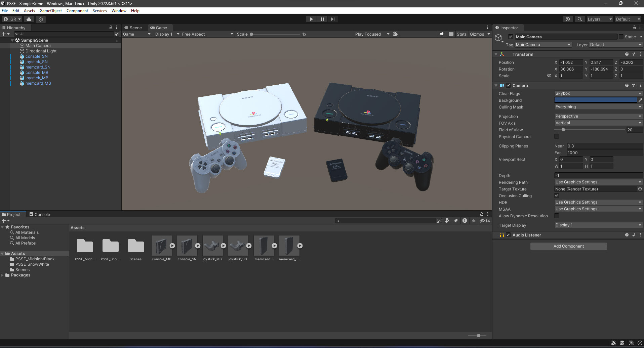Screen dimensions: 644x348
Task: Open the search tool in the top toolbar
Action: (579, 19)
